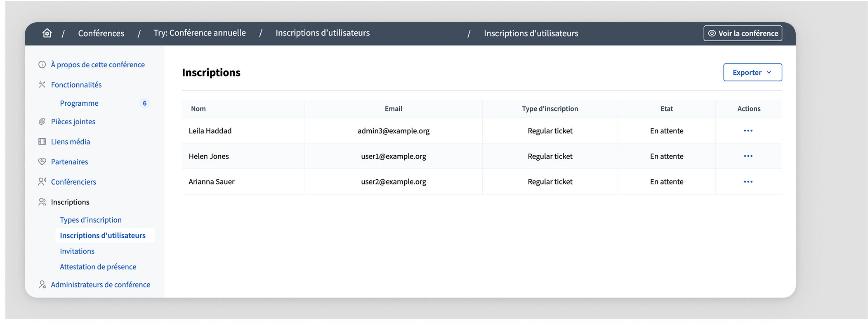The image size is (868, 325).
Task: Open À propos de cette conférence
Action: (98, 64)
